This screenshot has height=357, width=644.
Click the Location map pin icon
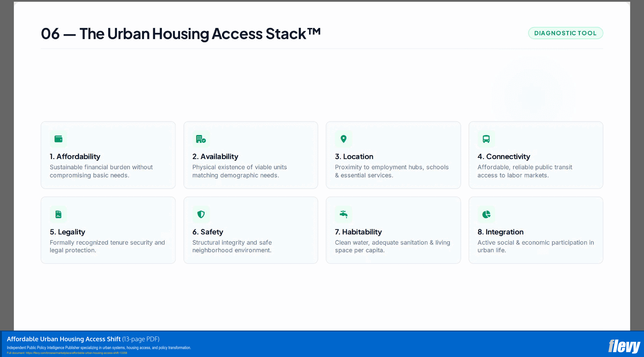coord(343,139)
